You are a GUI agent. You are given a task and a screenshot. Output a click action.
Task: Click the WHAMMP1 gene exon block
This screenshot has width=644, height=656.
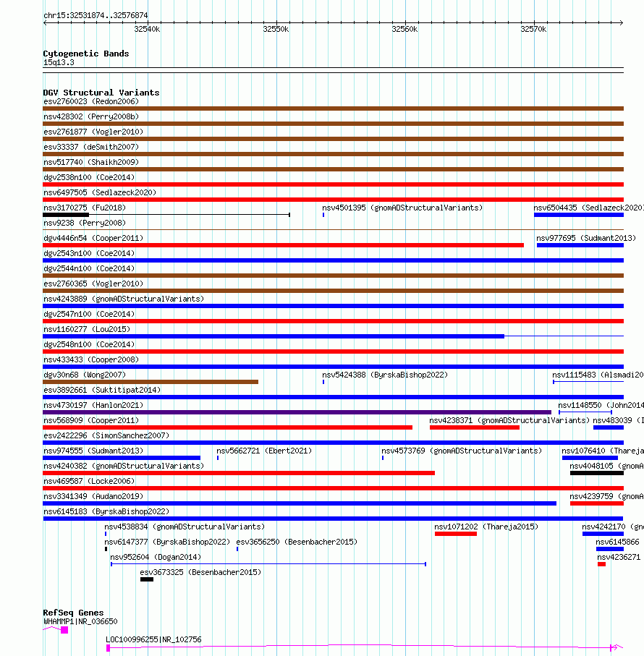64,630
